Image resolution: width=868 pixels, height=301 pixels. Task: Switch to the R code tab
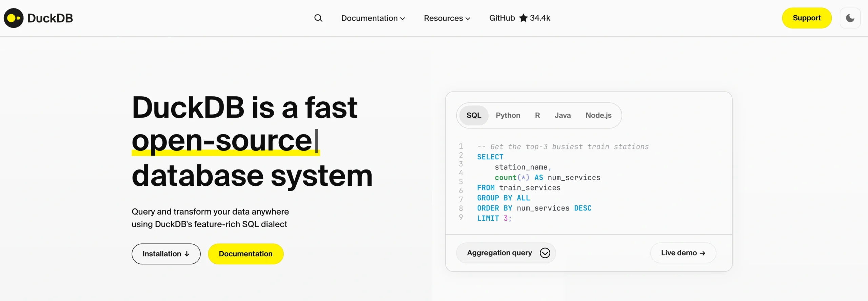[537, 115]
